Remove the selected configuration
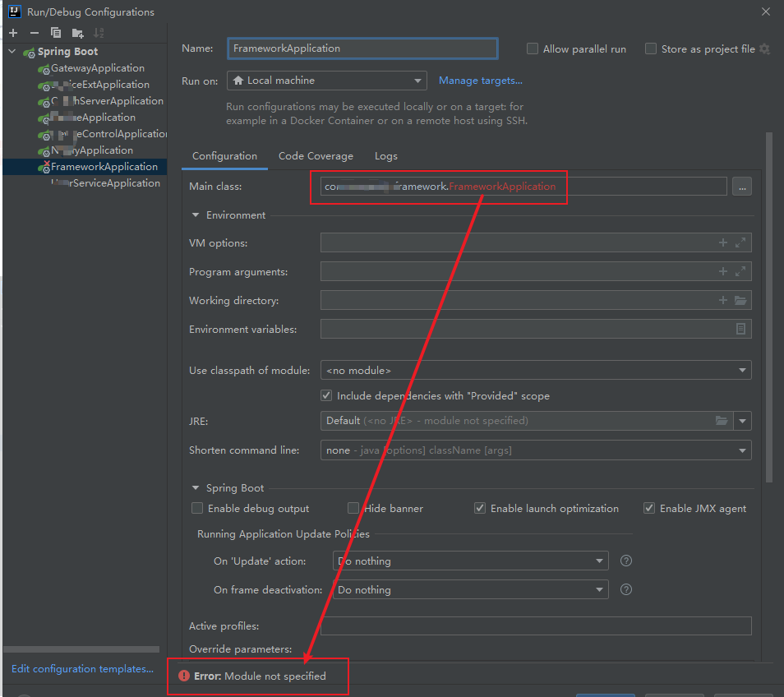 (x=34, y=32)
